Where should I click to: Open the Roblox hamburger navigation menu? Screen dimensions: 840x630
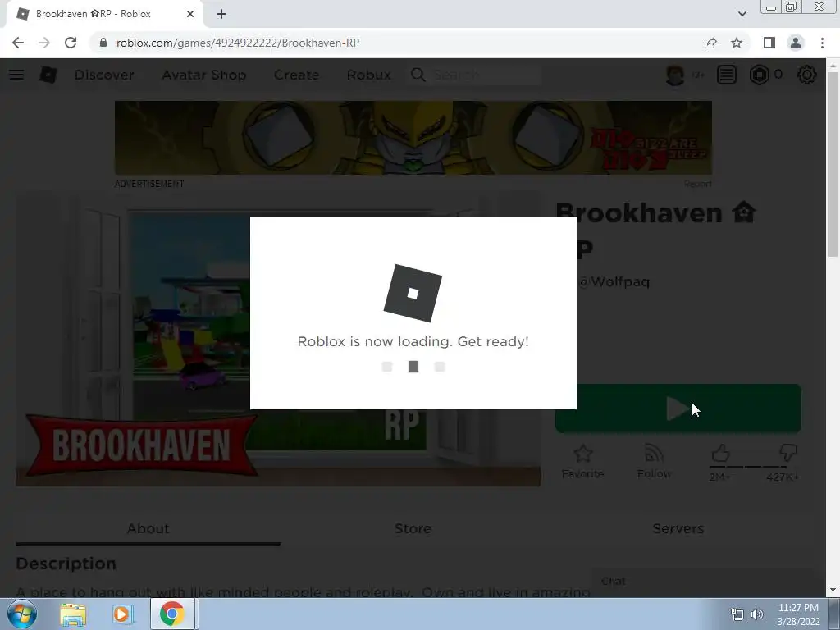coord(16,75)
